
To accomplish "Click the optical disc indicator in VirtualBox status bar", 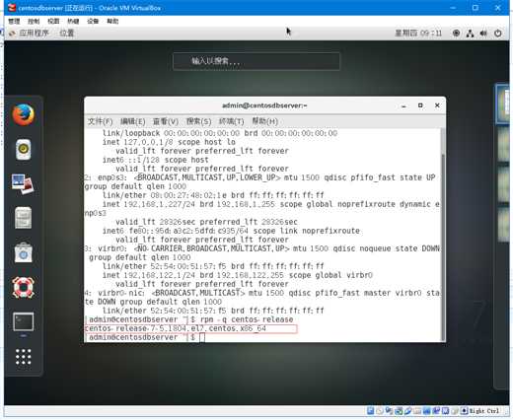I will tap(380, 411).
